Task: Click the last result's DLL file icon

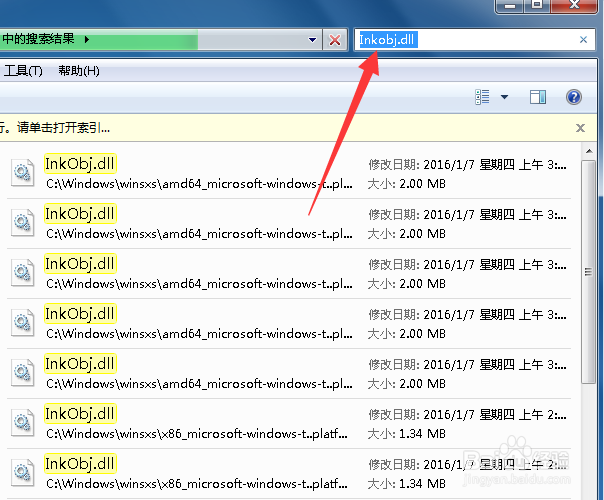Action: click(x=22, y=472)
